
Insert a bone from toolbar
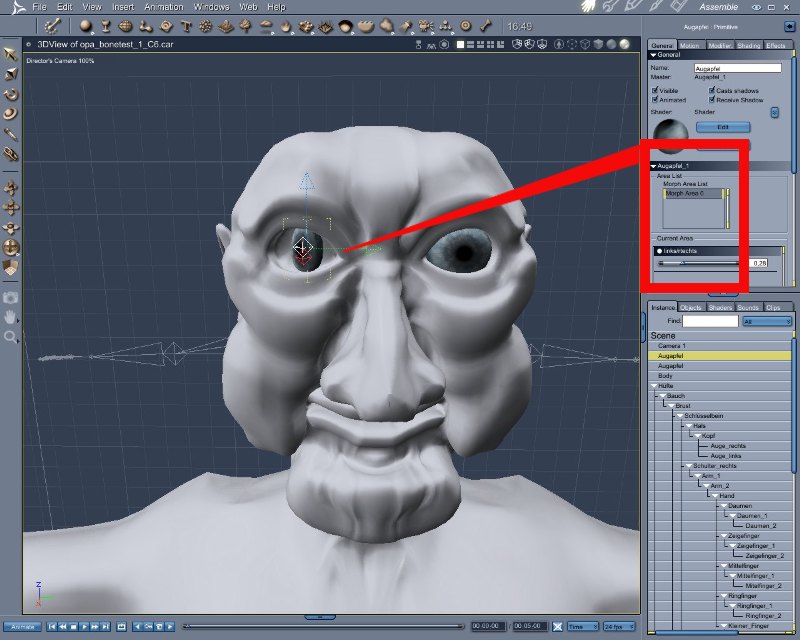coord(486,26)
